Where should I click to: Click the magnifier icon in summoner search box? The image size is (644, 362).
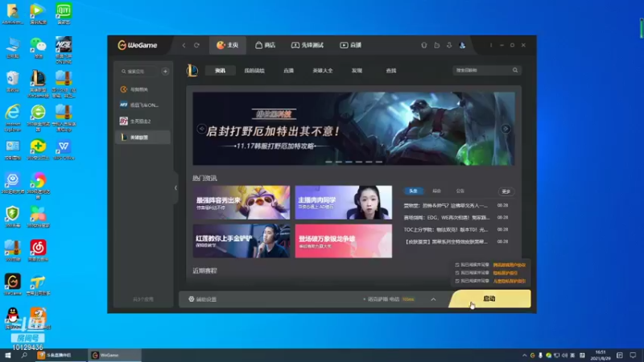[515, 70]
